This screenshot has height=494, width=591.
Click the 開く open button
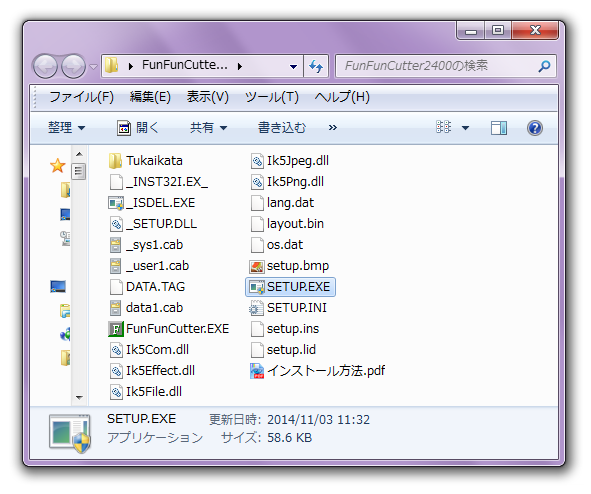(x=138, y=128)
